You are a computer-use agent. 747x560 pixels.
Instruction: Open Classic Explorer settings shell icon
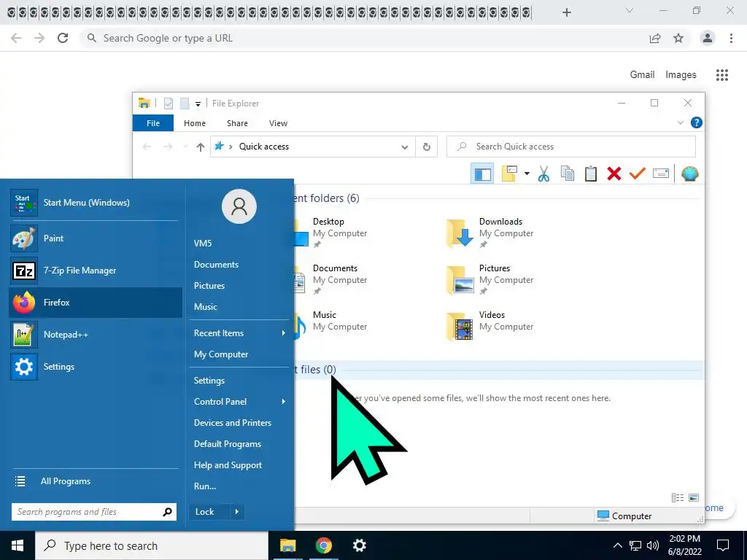pos(689,174)
